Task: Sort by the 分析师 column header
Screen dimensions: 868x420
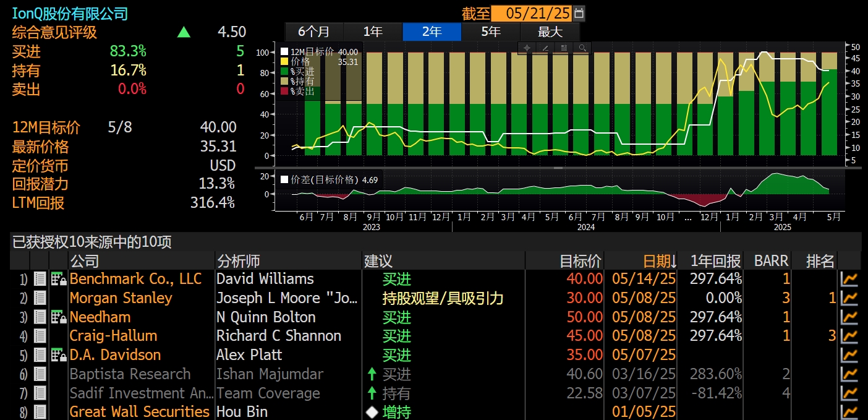Action: coord(239,261)
